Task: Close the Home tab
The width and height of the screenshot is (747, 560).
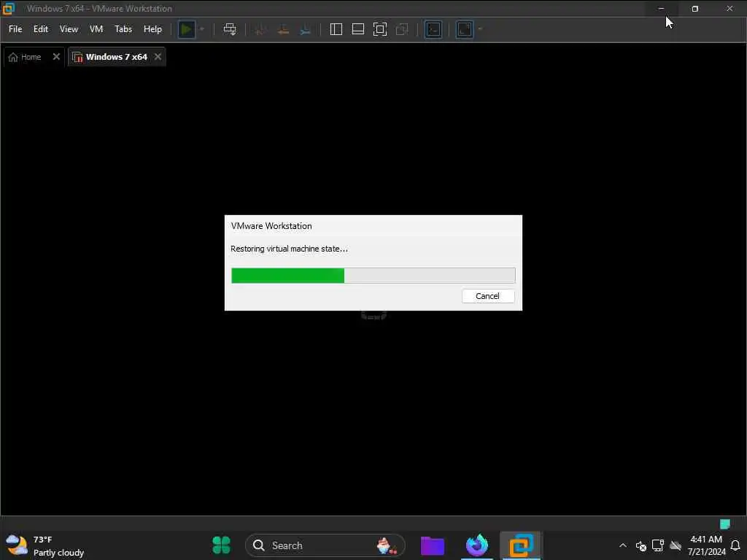Action: point(56,57)
